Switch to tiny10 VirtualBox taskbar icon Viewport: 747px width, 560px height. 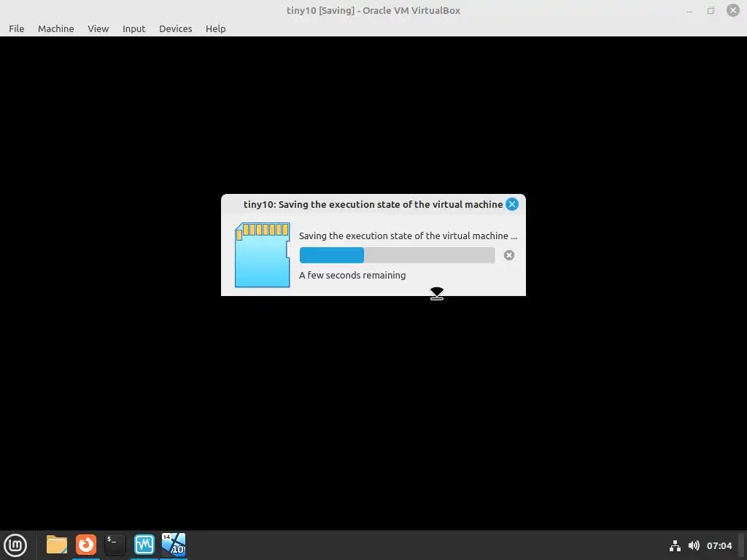pos(174,545)
